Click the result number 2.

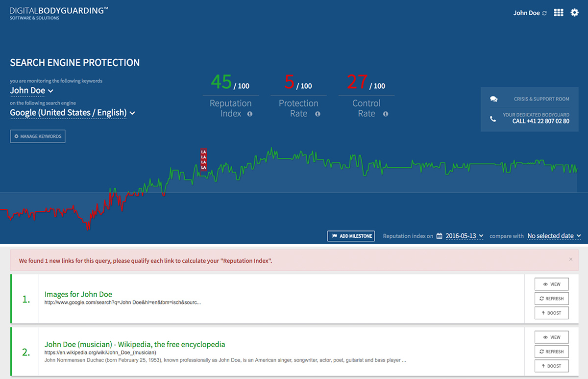coord(26,352)
